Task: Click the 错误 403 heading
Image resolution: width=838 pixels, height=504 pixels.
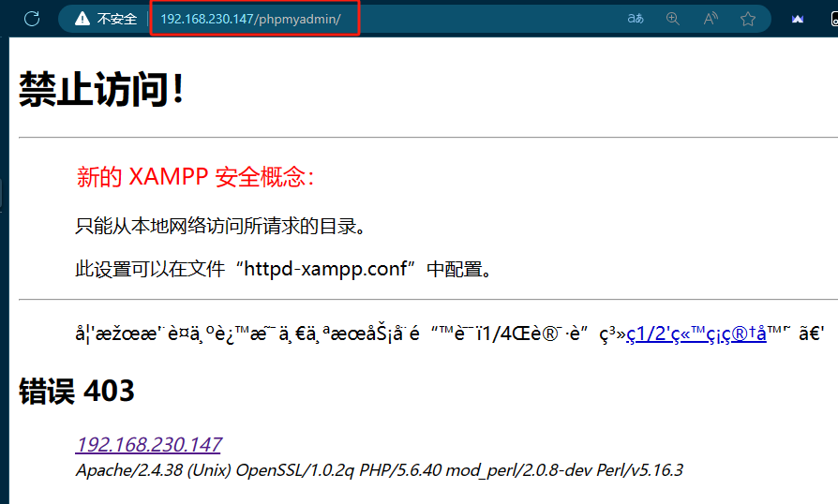Action: pos(77,391)
